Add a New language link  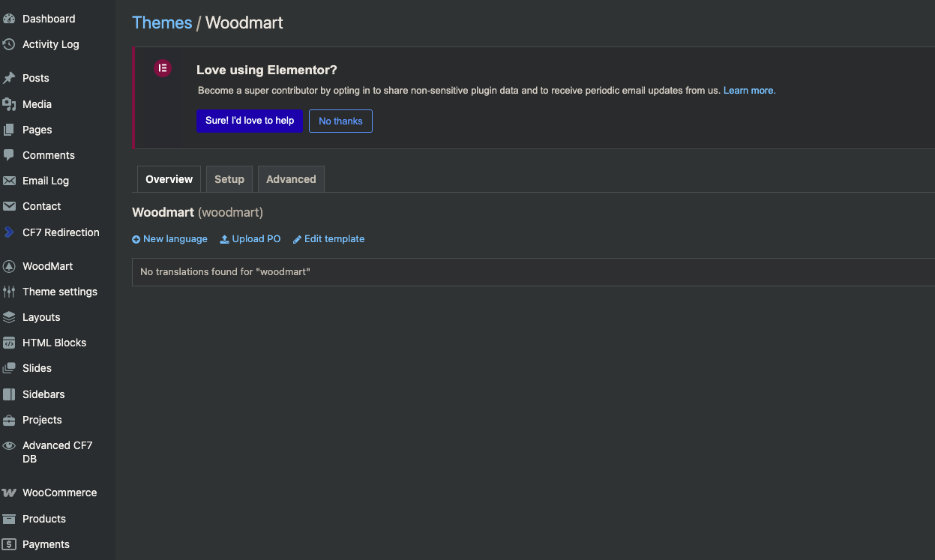coord(175,239)
